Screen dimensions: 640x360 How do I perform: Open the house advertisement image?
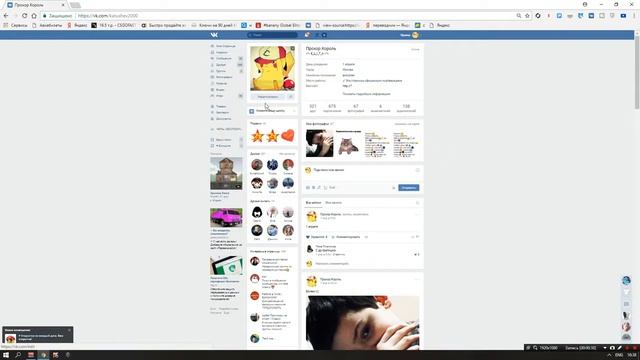[226, 174]
